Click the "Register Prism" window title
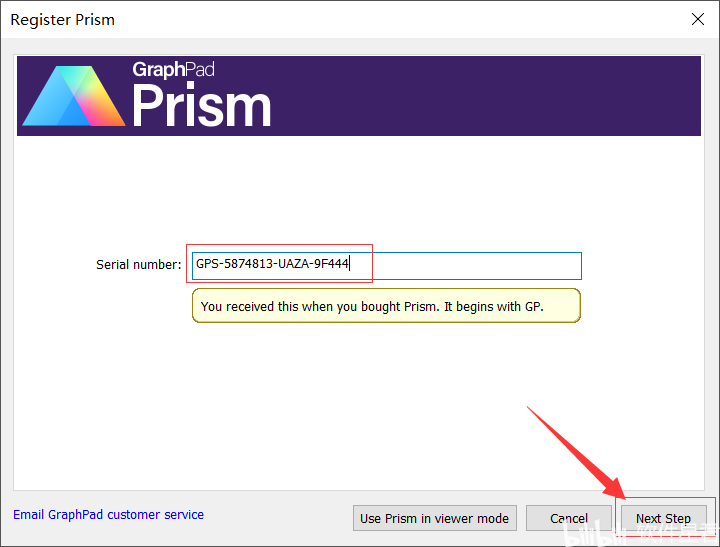720x547 pixels. click(62, 20)
